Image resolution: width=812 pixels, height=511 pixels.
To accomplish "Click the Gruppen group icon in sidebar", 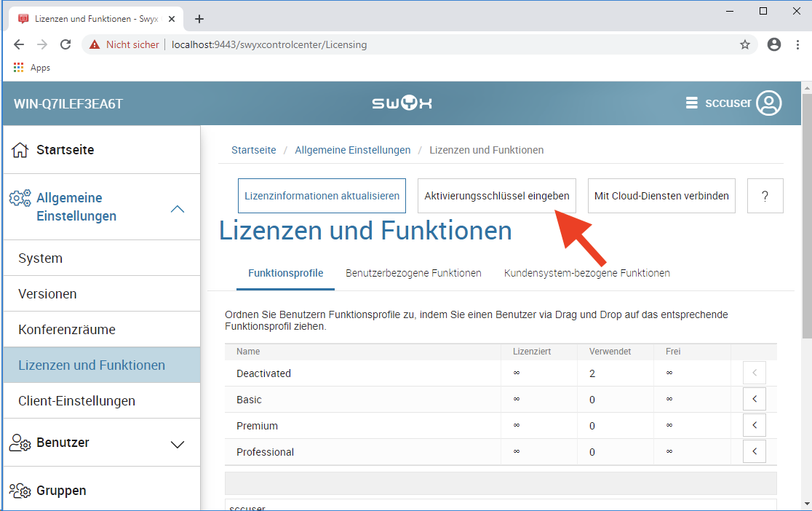I will pos(20,491).
